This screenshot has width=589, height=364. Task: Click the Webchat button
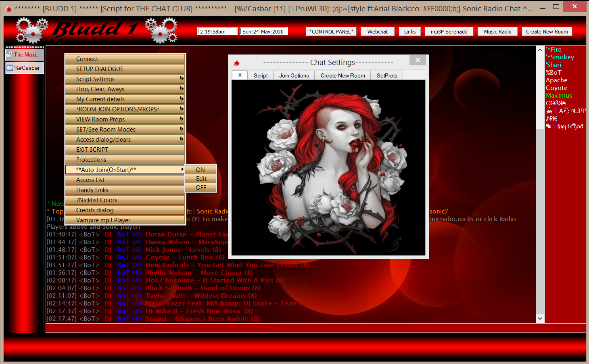pyautogui.click(x=378, y=31)
